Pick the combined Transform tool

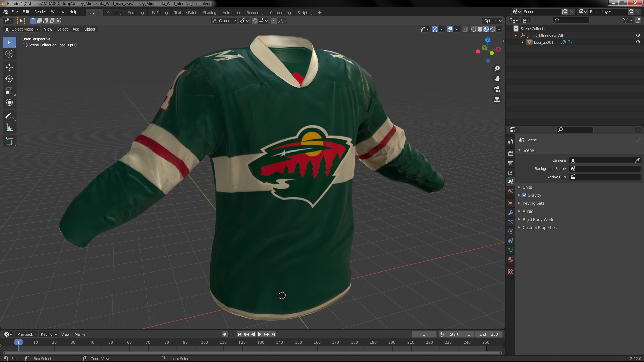9,102
